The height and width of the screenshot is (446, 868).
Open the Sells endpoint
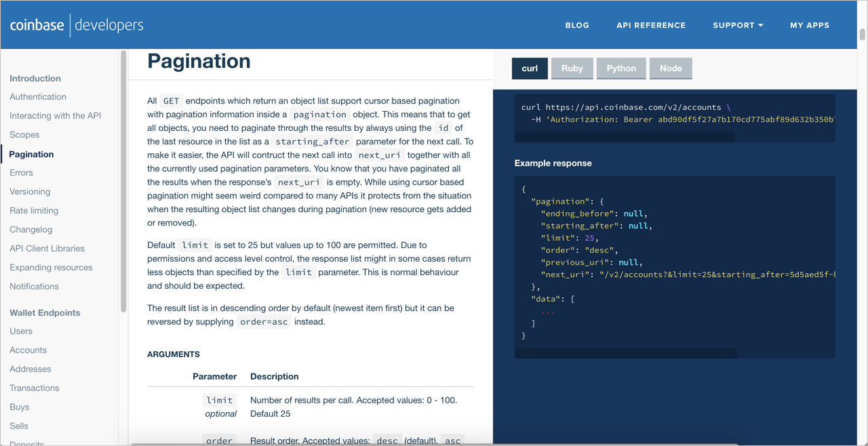pyautogui.click(x=19, y=426)
